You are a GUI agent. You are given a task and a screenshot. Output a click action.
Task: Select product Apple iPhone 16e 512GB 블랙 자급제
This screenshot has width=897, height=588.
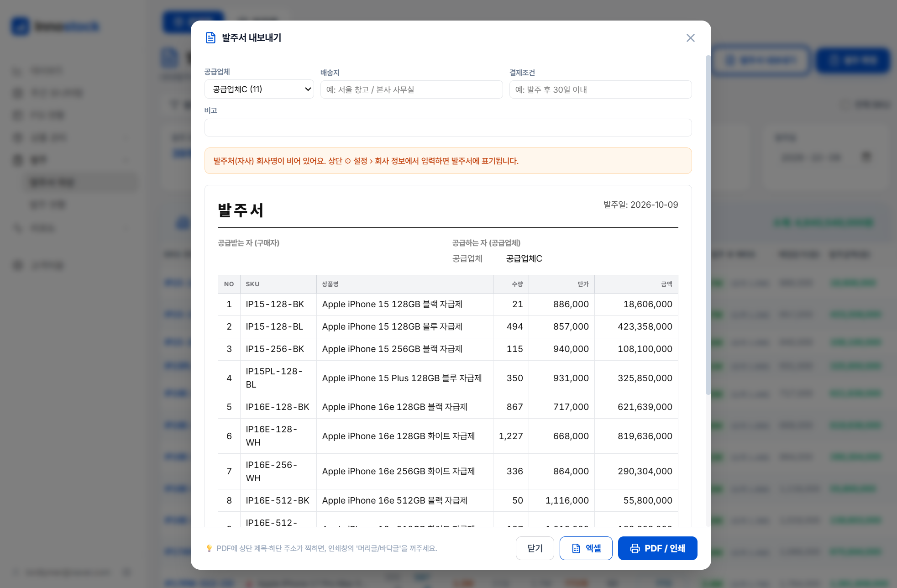click(x=394, y=500)
